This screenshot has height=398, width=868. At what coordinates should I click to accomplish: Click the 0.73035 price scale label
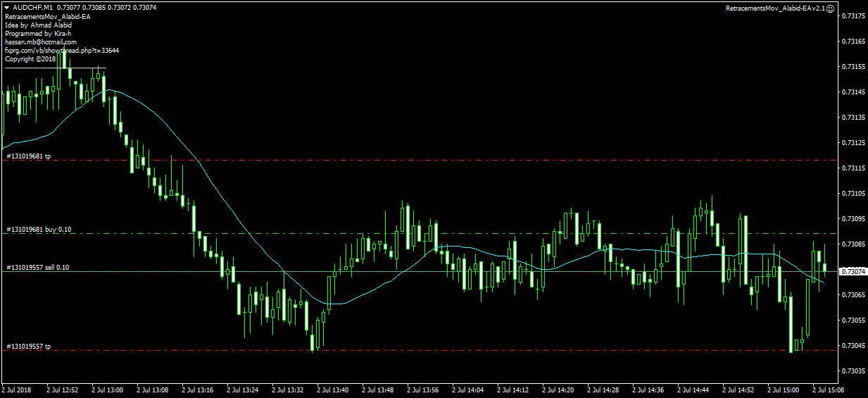[x=853, y=371]
